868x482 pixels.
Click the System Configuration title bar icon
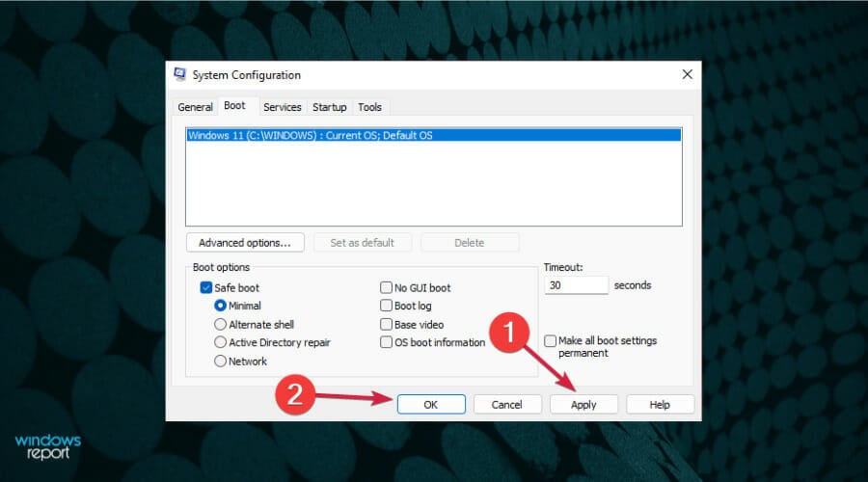tap(180, 74)
